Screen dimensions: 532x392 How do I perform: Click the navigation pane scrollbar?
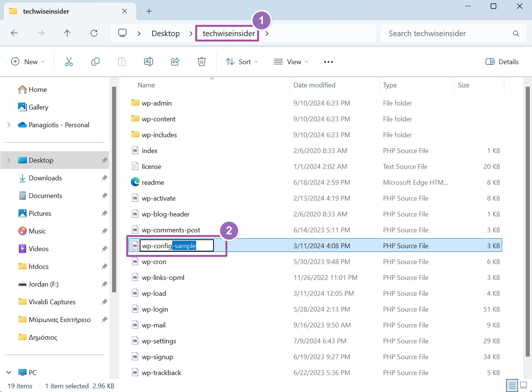click(x=114, y=190)
